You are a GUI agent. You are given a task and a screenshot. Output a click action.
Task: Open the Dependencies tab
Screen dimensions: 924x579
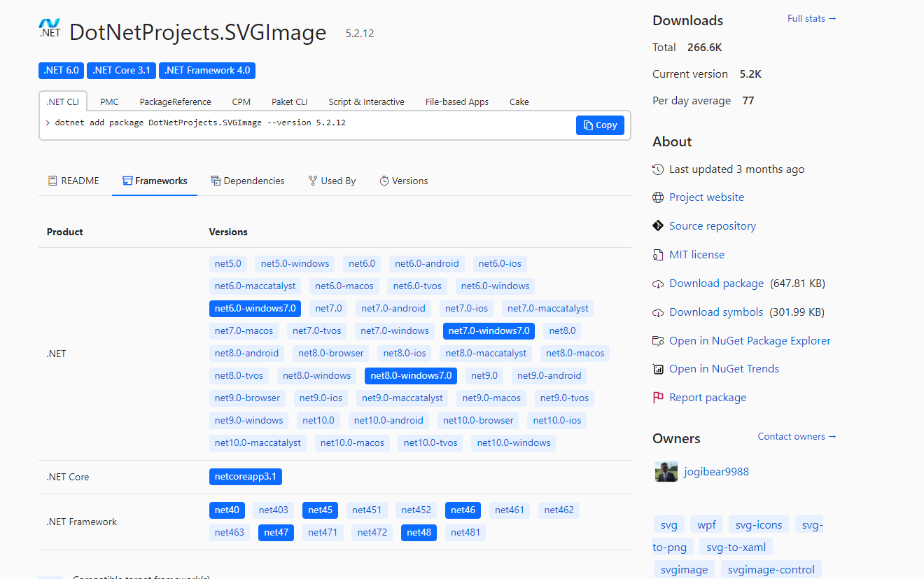point(248,181)
